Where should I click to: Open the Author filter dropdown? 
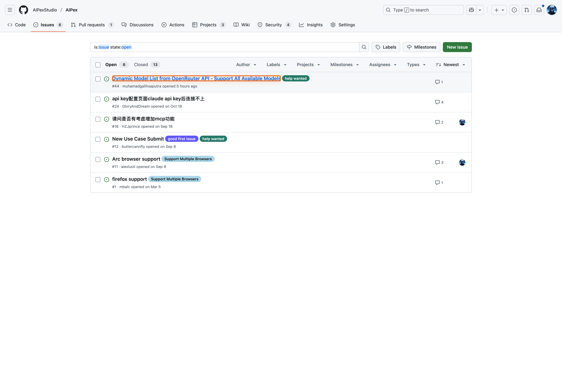[x=246, y=65]
